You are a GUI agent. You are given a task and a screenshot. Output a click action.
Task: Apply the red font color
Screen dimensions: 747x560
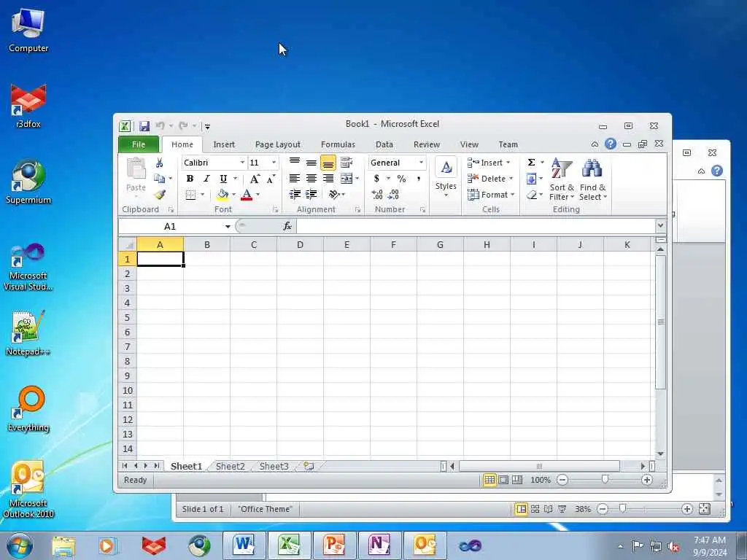tap(247, 194)
